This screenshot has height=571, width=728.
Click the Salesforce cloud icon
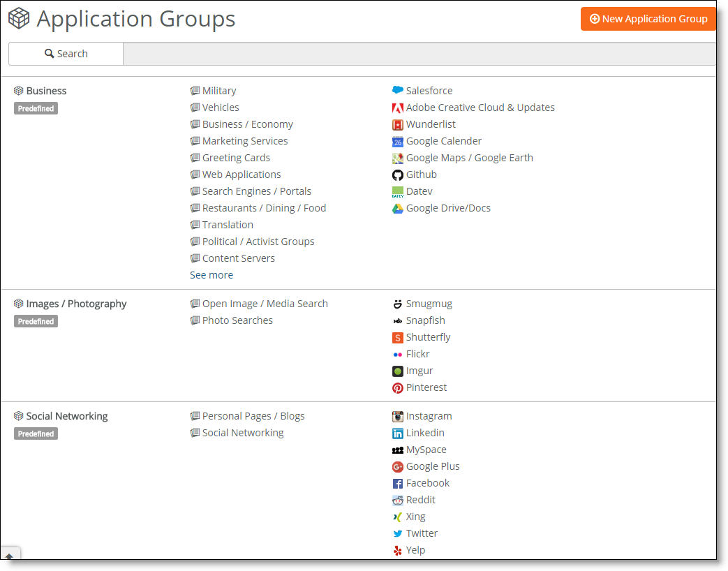398,91
